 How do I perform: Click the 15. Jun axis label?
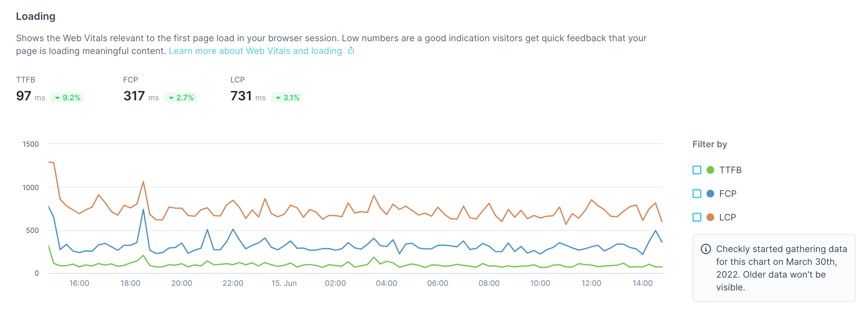click(x=284, y=283)
